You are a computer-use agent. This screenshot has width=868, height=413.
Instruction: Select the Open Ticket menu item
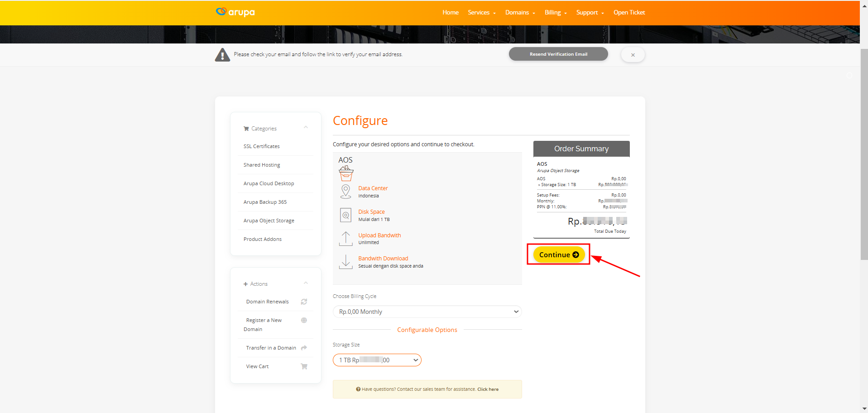[x=629, y=12]
